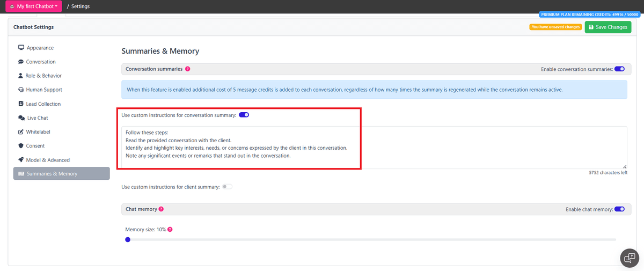Viewport: 644px width, 271px height.
Task: Click the Appearance monitor icon in sidebar
Action: point(21,48)
